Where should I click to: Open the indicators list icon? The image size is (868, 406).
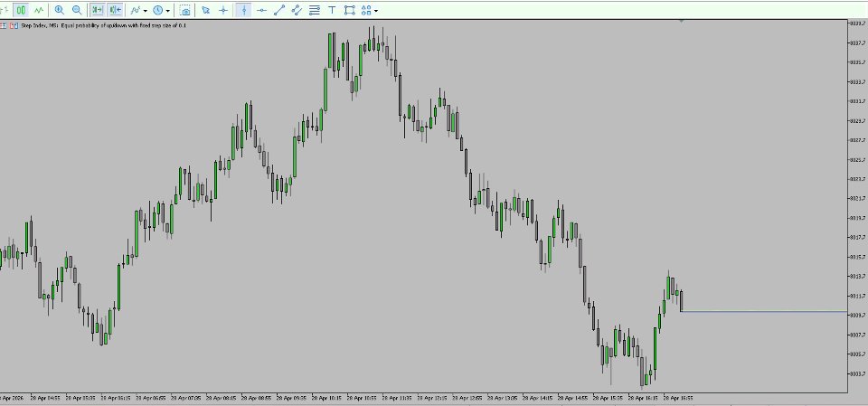point(136,10)
